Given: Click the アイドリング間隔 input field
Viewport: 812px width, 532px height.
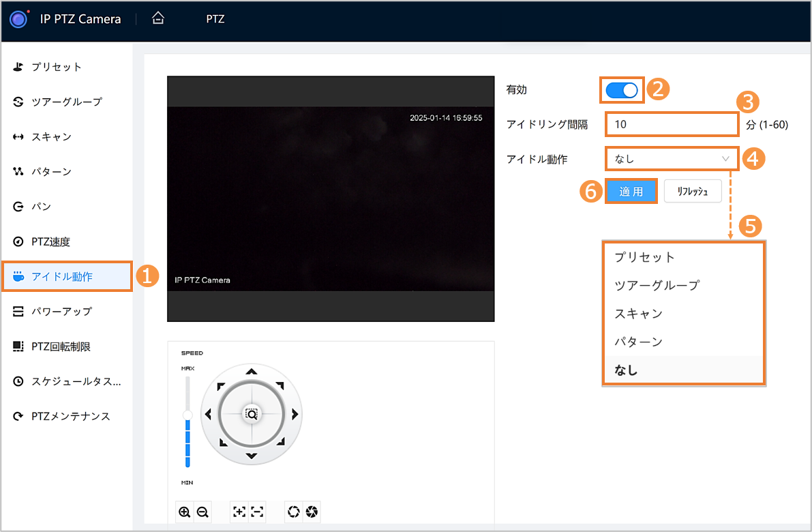Looking at the screenshot, I should point(671,125).
